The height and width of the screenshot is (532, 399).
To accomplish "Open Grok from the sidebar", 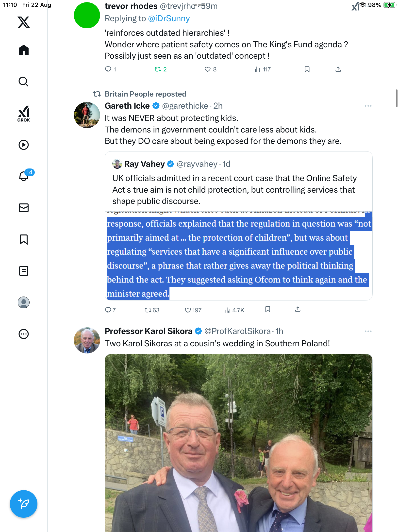I will [24, 114].
